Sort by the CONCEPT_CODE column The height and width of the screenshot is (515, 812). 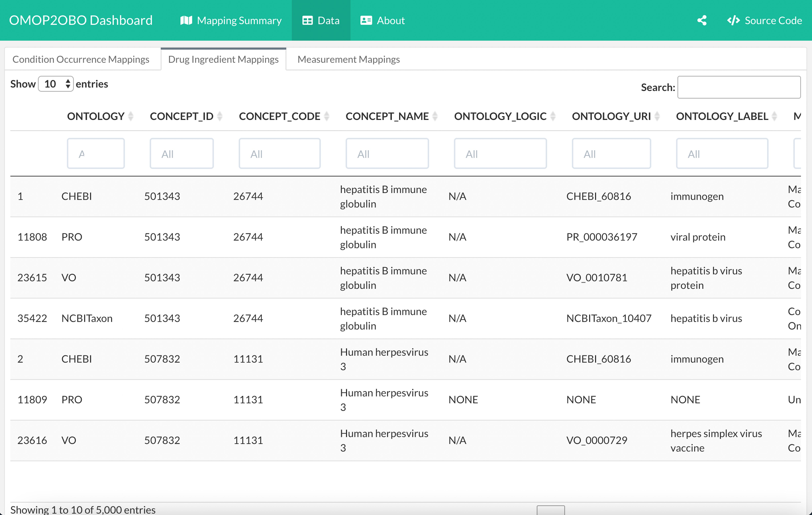tap(284, 116)
